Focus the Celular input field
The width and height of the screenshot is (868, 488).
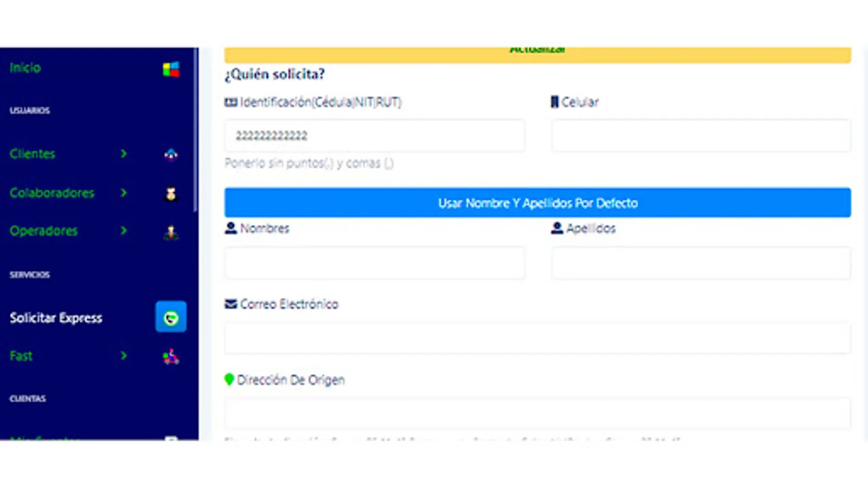[x=701, y=136]
